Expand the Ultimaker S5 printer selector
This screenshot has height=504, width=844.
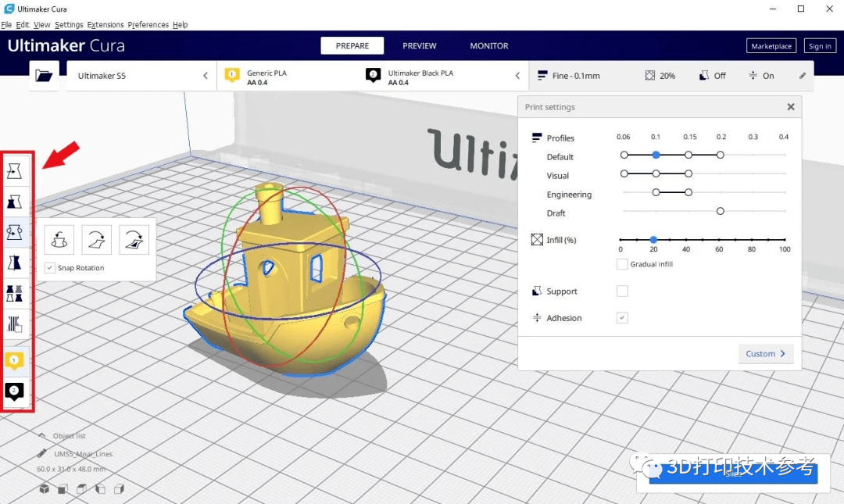tap(141, 76)
